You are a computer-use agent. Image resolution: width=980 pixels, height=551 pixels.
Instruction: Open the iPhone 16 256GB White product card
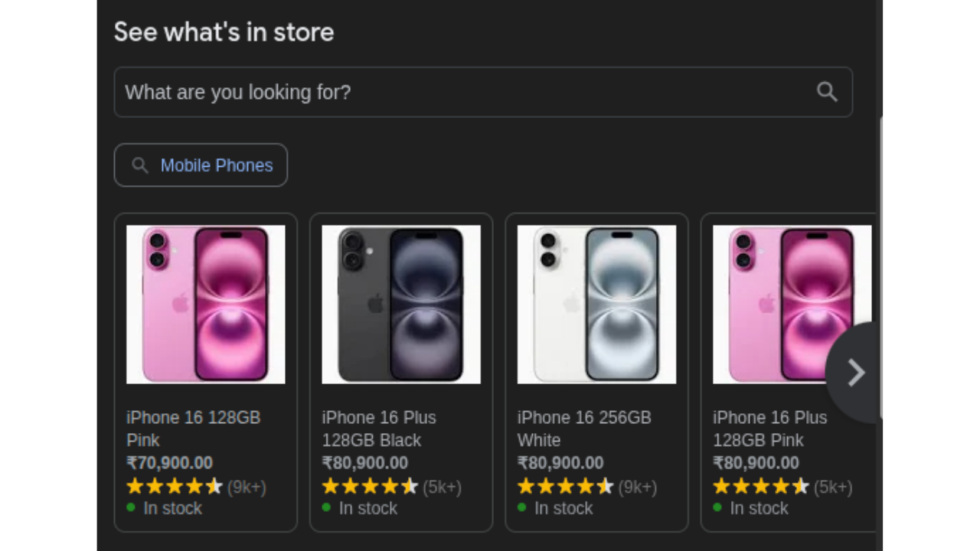596,305
